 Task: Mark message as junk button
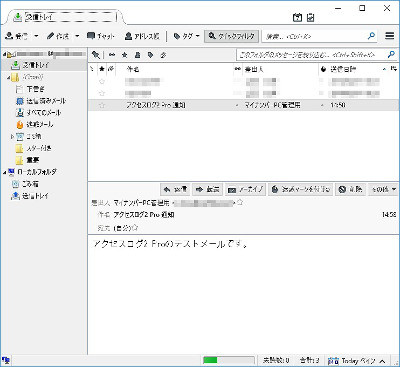coord(300,190)
